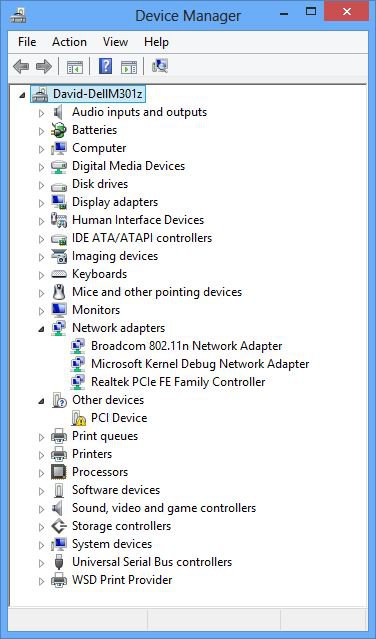Click Scan for hardware changes icon
Screen dimensions: 376x639
point(160,66)
